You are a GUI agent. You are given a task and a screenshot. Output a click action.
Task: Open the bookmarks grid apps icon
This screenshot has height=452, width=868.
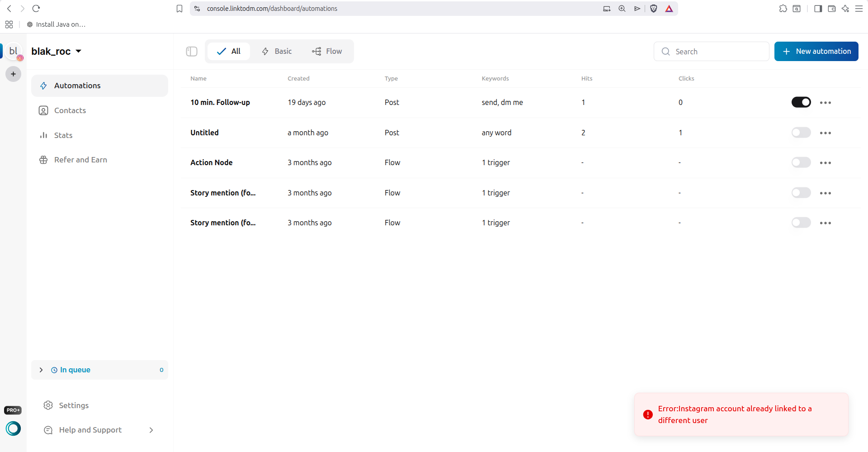point(9,24)
